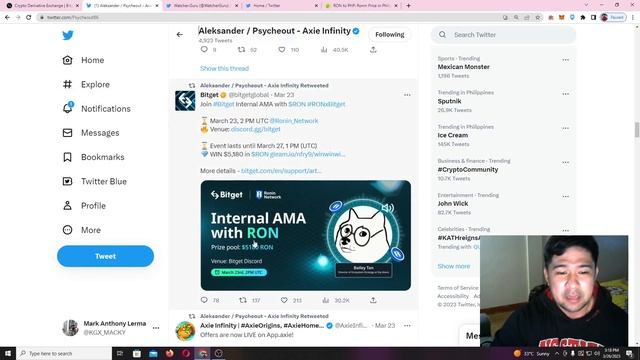The height and width of the screenshot is (360, 640).
Task: Retweet icon on the top tweet
Action: [x=242, y=49]
